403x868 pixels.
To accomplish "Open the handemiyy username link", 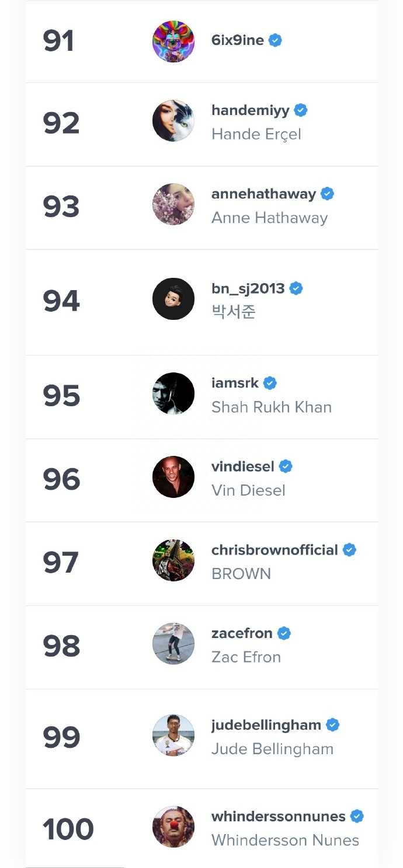I will coord(251,110).
